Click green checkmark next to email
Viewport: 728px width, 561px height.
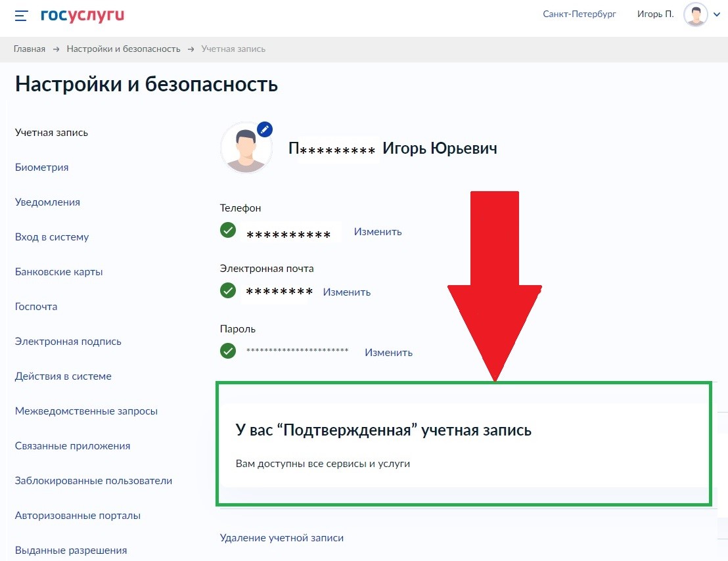(228, 291)
